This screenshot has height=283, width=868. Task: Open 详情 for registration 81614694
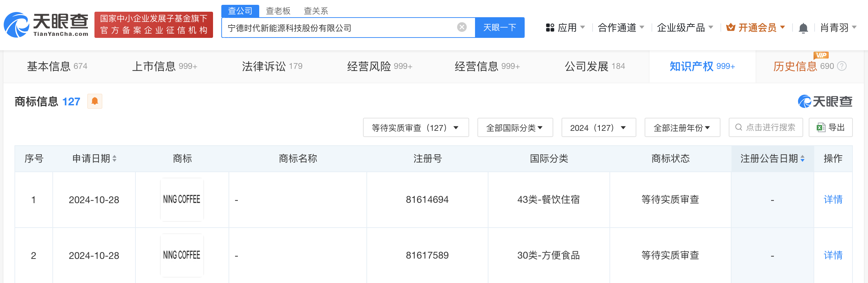pyautogui.click(x=833, y=199)
